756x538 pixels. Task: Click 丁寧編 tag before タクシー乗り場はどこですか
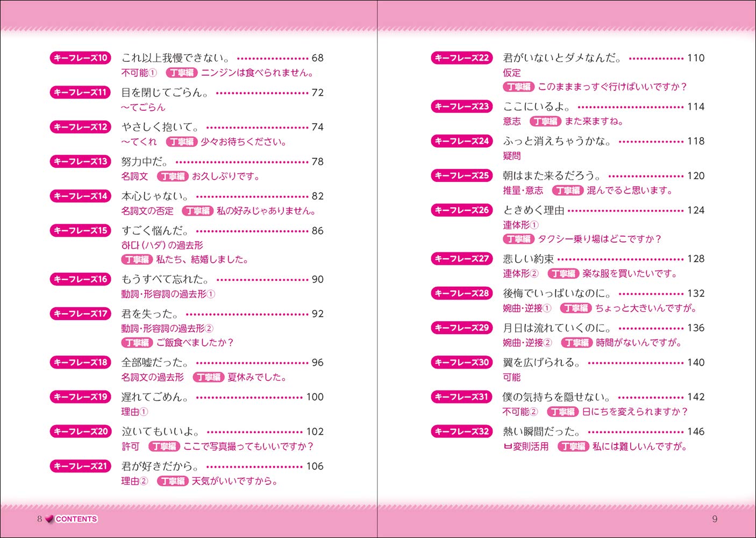tap(518, 239)
